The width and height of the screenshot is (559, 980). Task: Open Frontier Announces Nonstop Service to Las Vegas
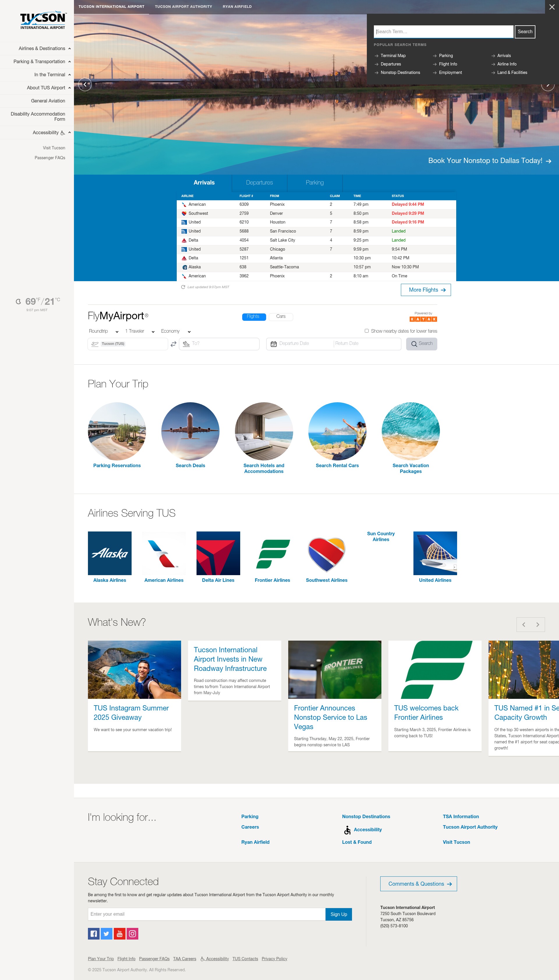click(335, 696)
